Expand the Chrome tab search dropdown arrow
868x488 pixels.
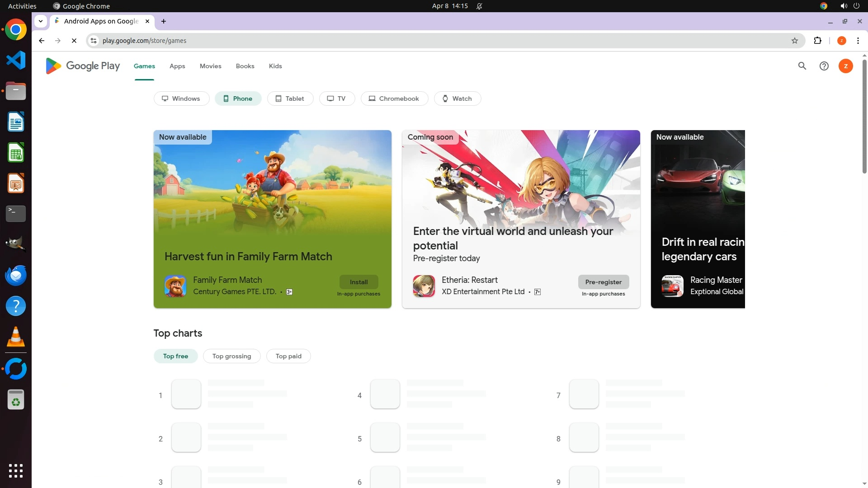coord(41,21)
